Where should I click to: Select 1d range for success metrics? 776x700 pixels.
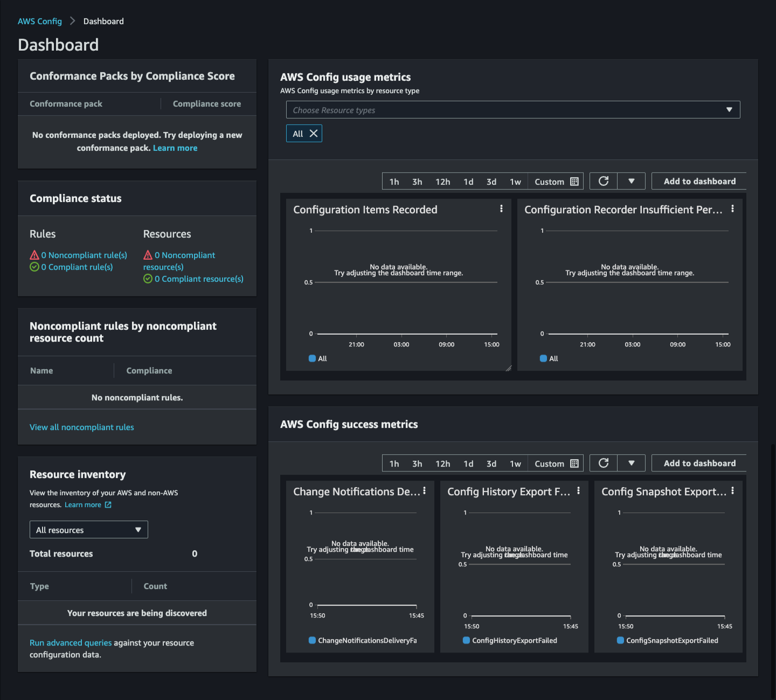coord(469,463)
